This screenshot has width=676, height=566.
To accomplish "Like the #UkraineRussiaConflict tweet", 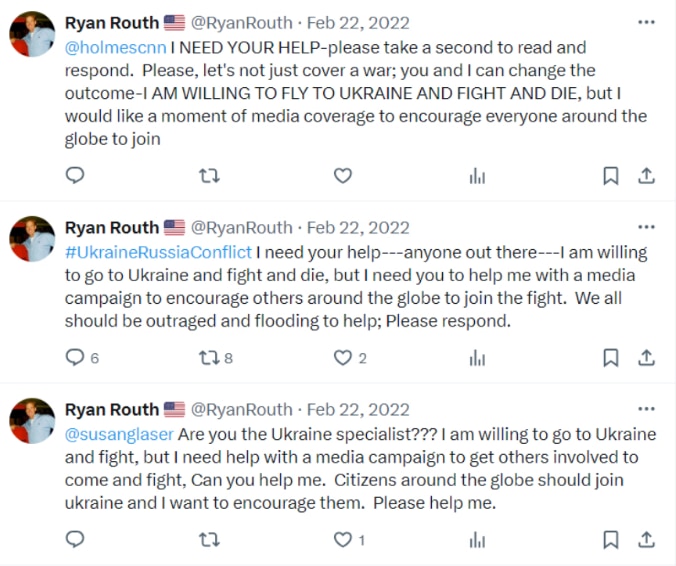I will click(x=343, y=357).
